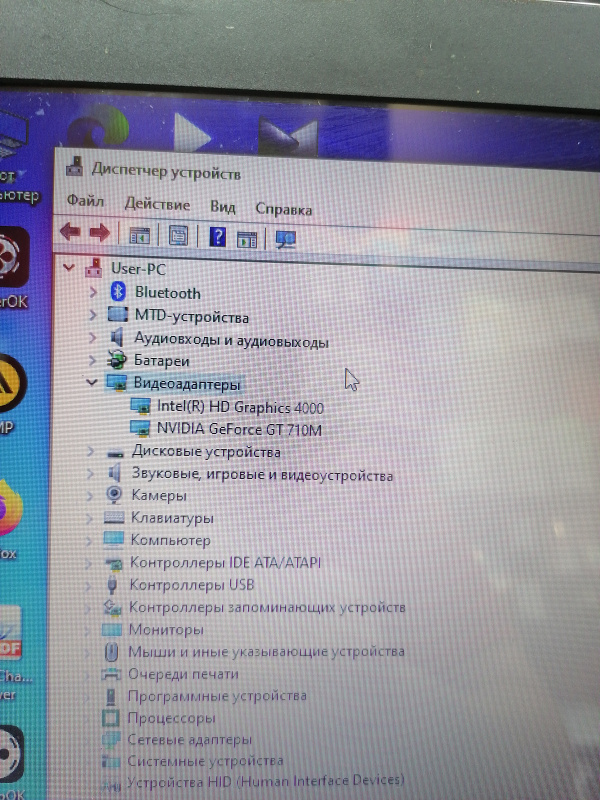The width and height of the screenshot is (600, 800).
Task: Open the Firefox desktop shortcut
Action: click(x=9, y=510)
